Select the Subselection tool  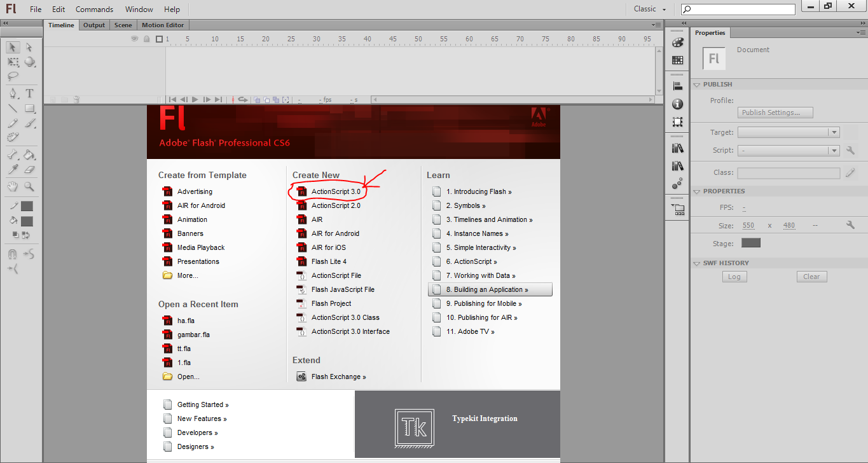coord(29,47)
